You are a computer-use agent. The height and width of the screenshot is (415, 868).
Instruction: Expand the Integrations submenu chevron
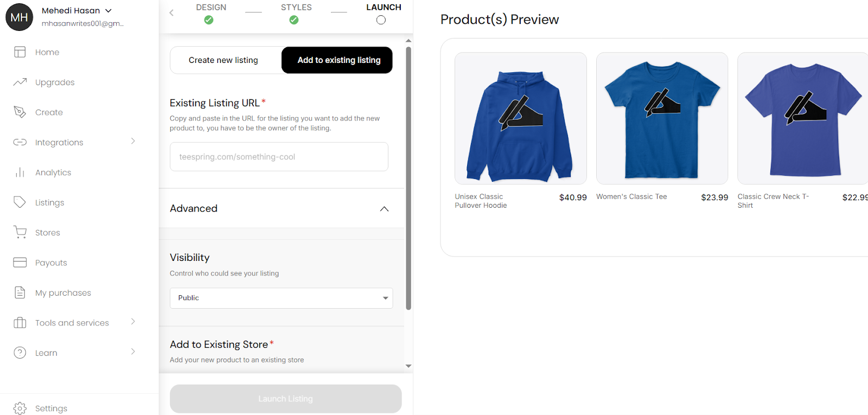133,142
